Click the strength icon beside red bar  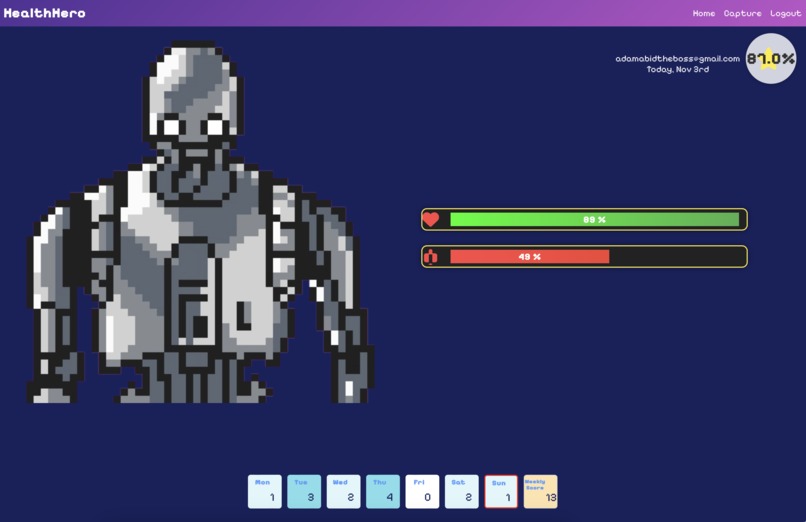coord(431,256)
